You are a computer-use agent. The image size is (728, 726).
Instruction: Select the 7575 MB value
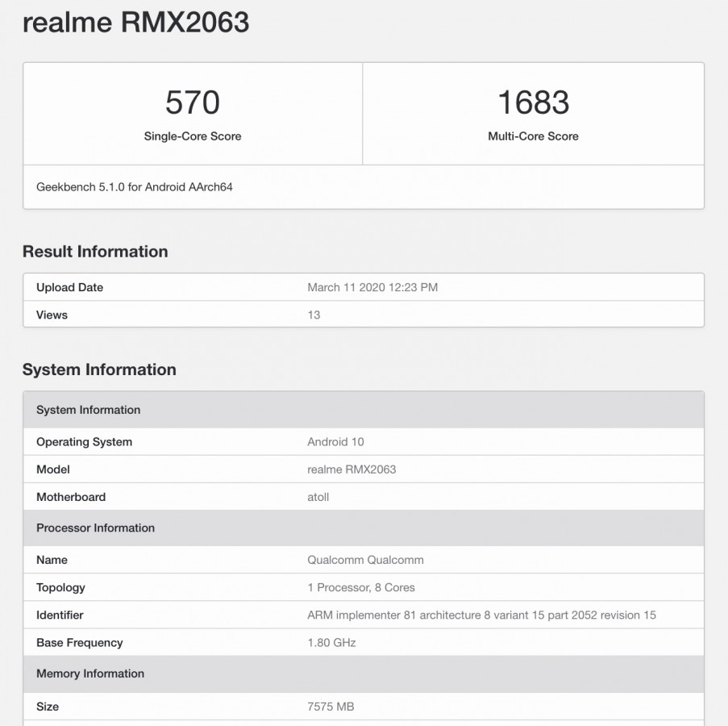pos(331,707)
